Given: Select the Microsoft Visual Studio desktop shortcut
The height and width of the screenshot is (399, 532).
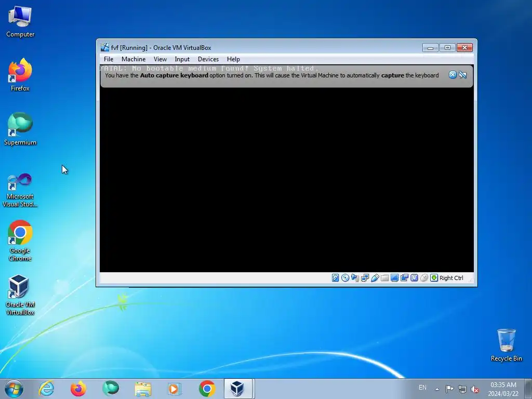Looking at the screenshot, I should [x=20, y=190].
